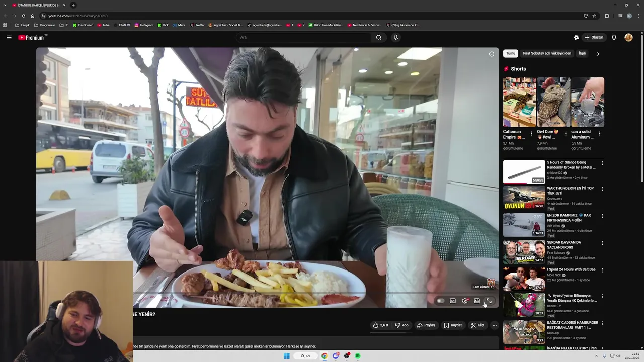Click the Oluştur create button
644x362 pixels.
pyautogui.click(x=594, y=37)
